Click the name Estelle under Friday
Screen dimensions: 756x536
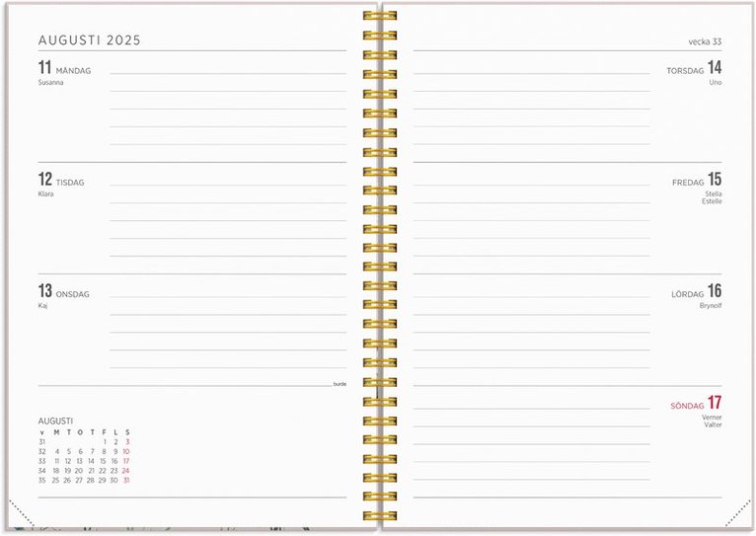pos(712,201)
